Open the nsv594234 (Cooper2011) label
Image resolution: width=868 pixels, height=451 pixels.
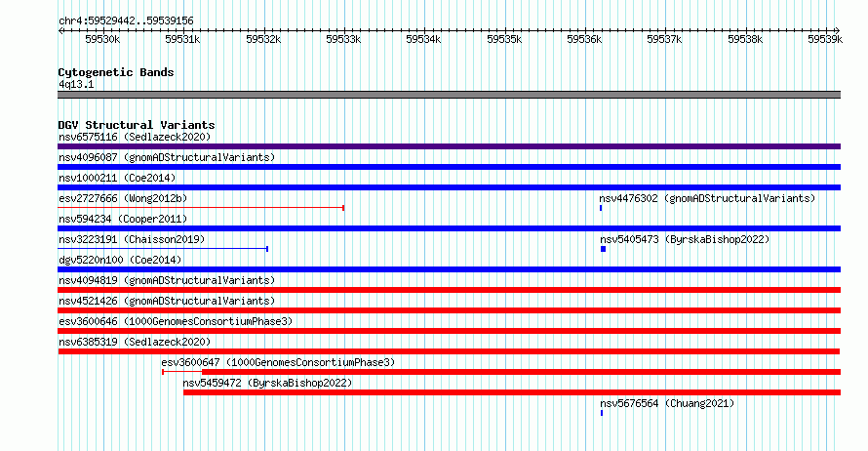pos(123,219)
